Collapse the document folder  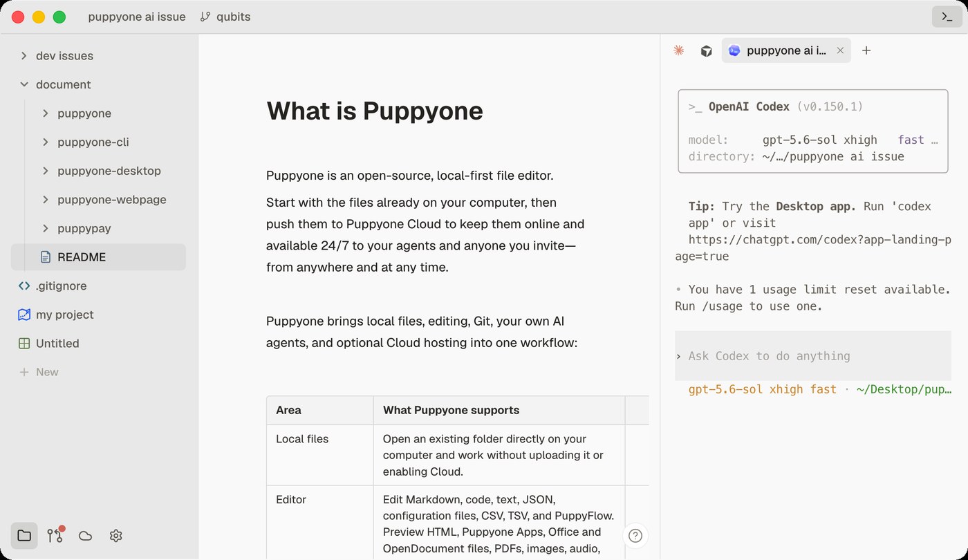point(24,84)
